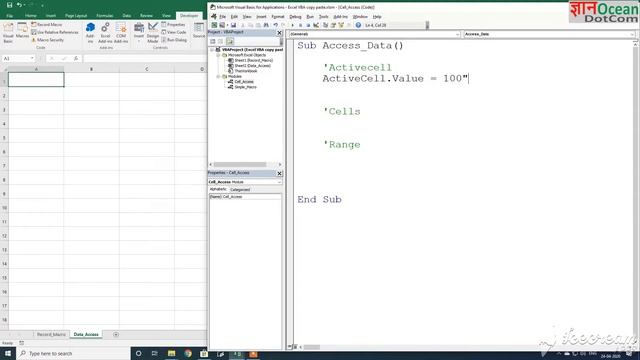This screenshot has height=360, width=640.
Task: Click View Microsoft Excel icon in VBA toolbar
Action: point(214,25)
